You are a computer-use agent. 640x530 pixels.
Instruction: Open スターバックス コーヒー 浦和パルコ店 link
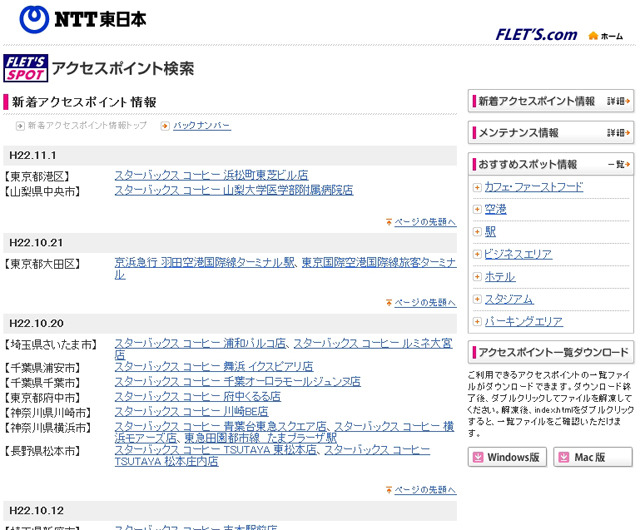[x=200, y=343]
